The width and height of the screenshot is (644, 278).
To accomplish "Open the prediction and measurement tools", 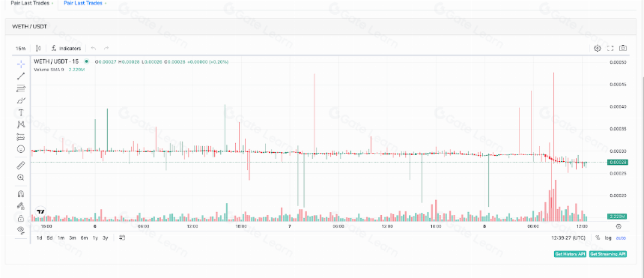I will [20, 136].
